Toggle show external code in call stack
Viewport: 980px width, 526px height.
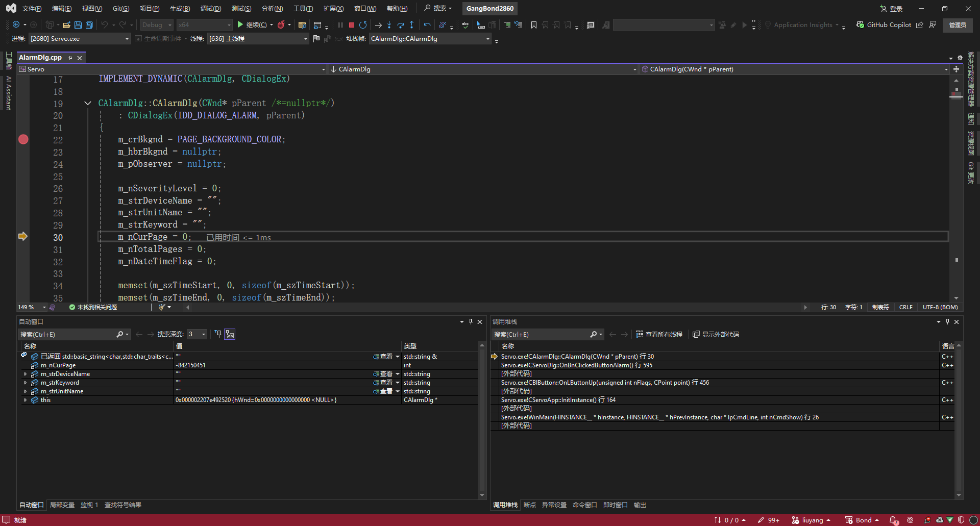(716, 334)
